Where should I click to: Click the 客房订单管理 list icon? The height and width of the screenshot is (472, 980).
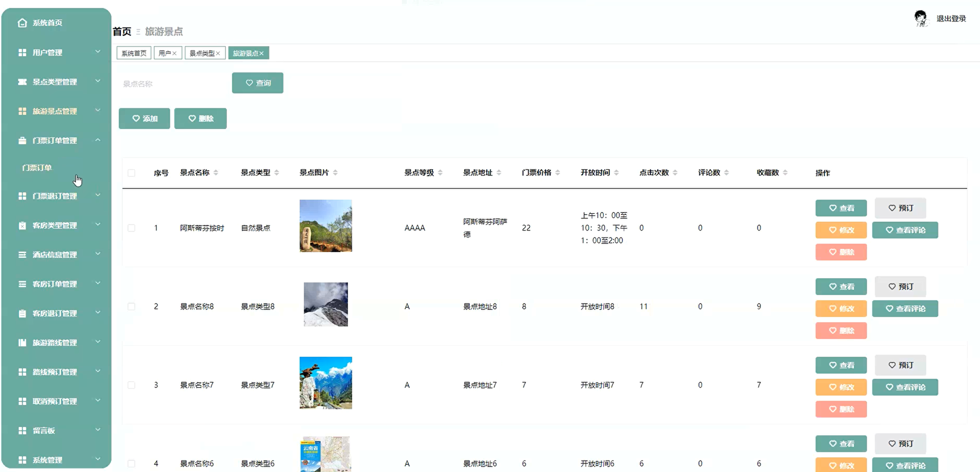(22, 284)
